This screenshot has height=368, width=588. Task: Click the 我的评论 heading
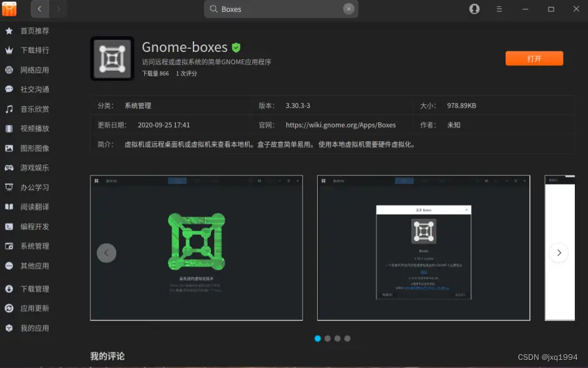107,356
